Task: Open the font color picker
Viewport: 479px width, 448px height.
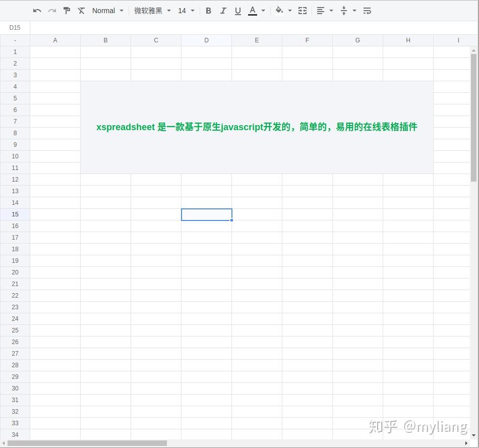Action: click(x=252, y=10)
